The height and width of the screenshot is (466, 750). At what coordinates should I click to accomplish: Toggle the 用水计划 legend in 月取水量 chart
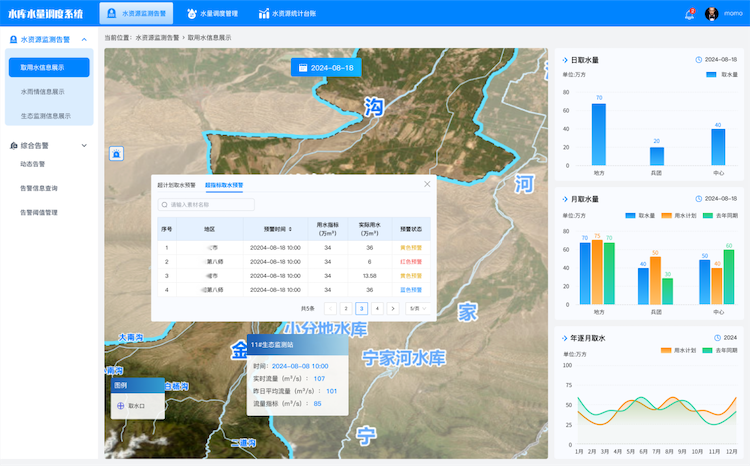point(679,216)
